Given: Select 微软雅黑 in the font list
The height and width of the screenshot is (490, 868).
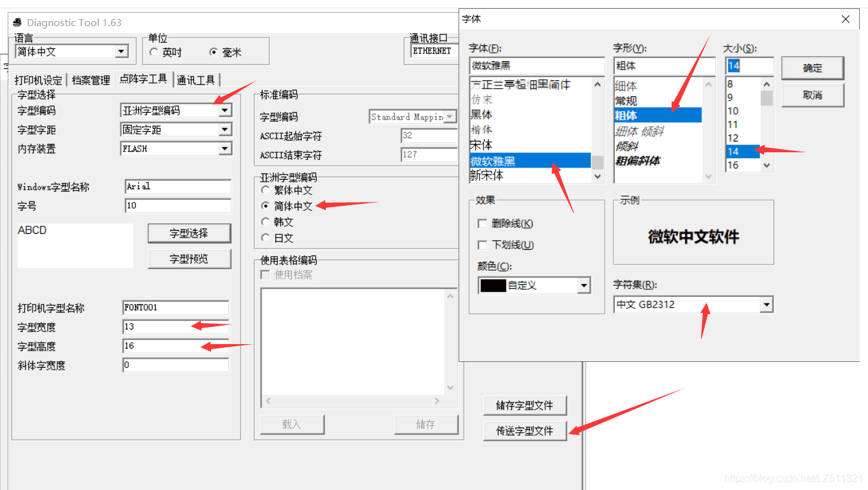Looking at the screenshot, I should coord(531,161).
